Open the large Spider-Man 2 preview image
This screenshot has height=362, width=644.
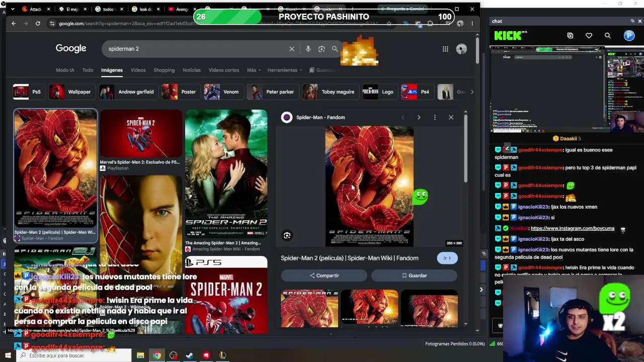pos(369,186)
